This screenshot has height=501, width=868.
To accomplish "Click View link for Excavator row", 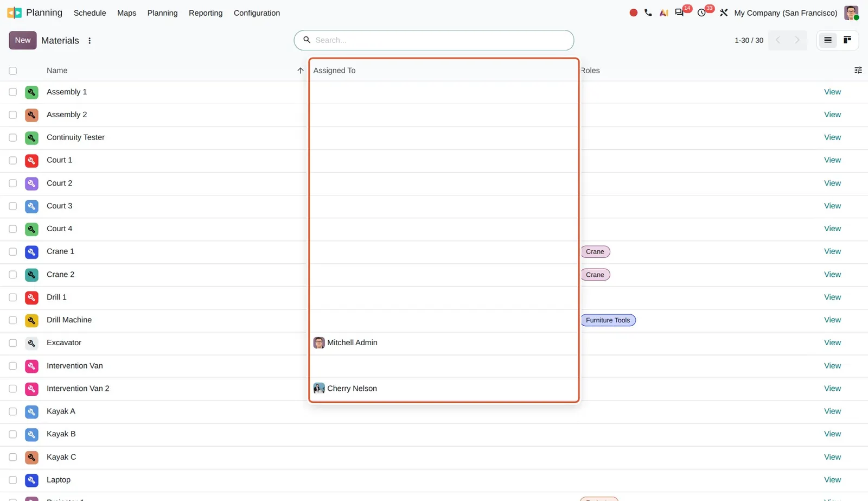I will click(832, 343).
